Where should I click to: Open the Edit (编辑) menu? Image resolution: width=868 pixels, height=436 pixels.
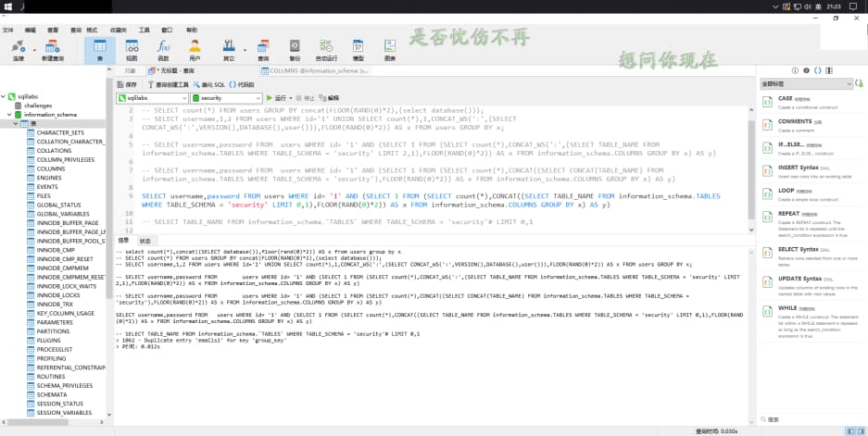30,30
